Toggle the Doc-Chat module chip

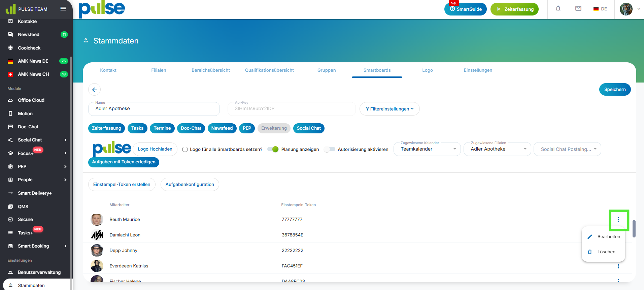coord(191,128)
